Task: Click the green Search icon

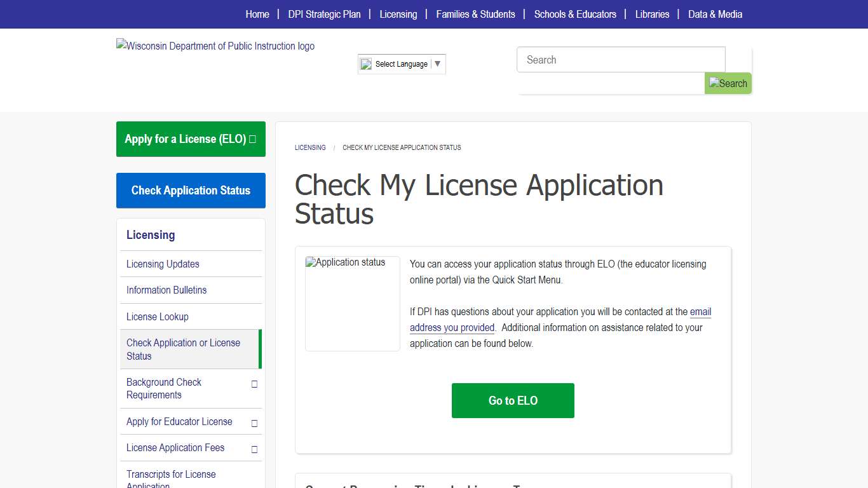Action: click(728, 83)
